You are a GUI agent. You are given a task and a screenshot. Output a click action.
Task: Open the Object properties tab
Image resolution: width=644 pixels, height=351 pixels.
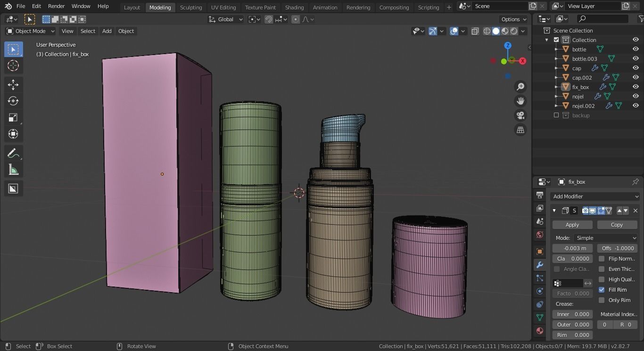coord(540,252)
